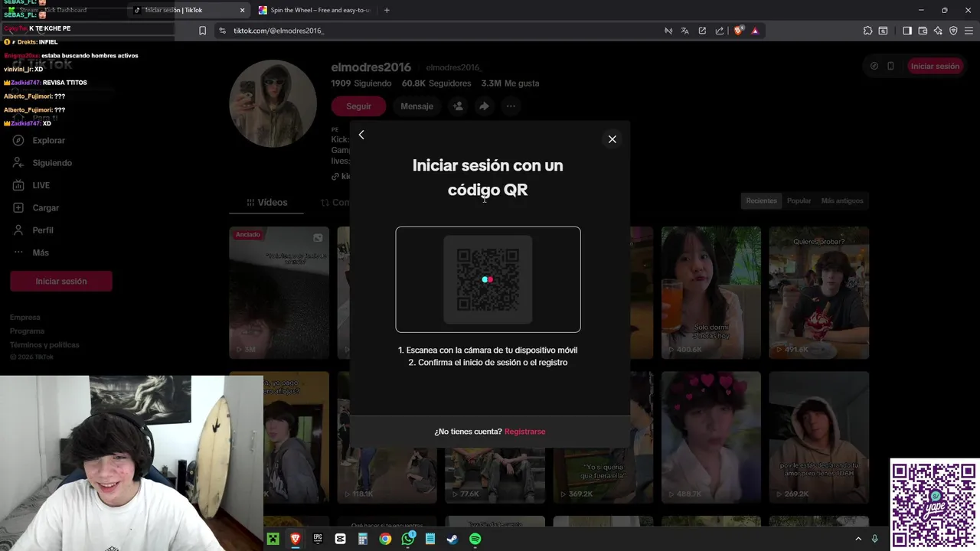Open video with 488.7K views
Viewport: 980px width, 551px height.
coord(710,438)
